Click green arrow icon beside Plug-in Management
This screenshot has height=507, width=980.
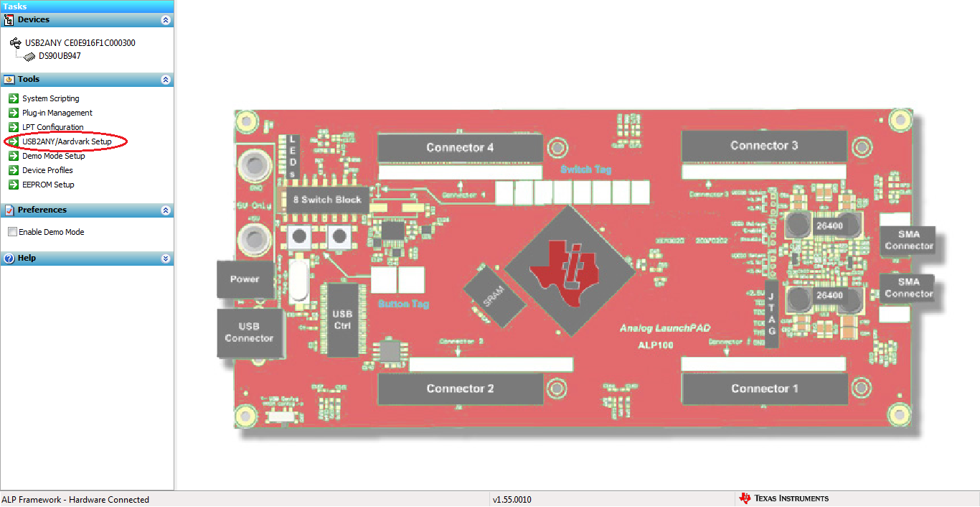pyautogui.click(x=14, y=113)
